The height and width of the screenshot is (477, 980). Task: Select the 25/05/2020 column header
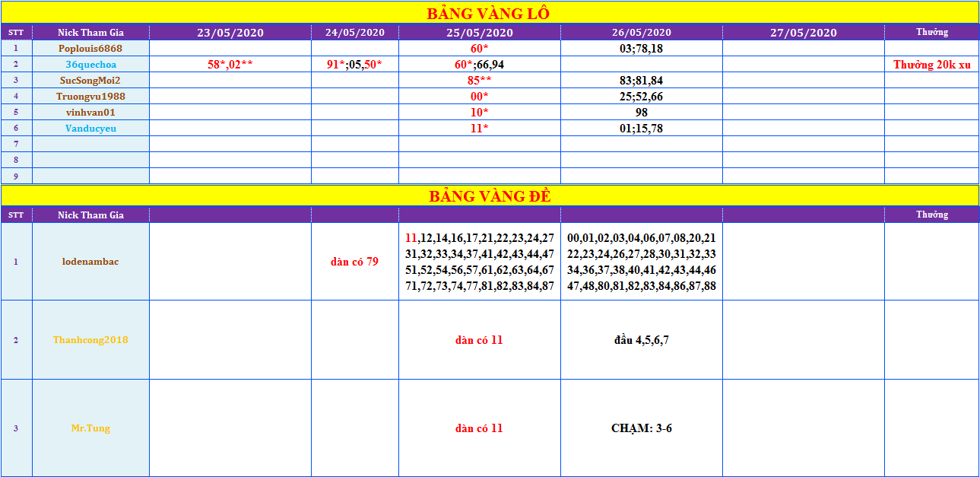480,32
